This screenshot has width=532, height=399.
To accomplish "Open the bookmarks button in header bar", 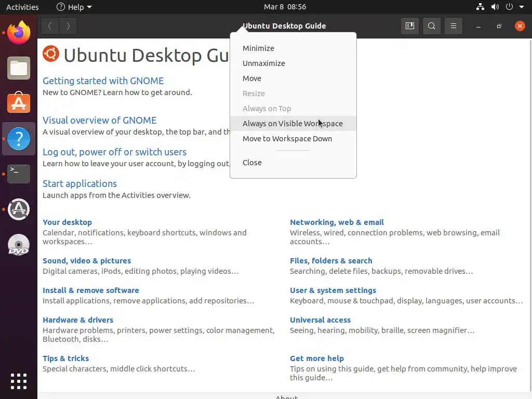I will (x=410, y=26).
